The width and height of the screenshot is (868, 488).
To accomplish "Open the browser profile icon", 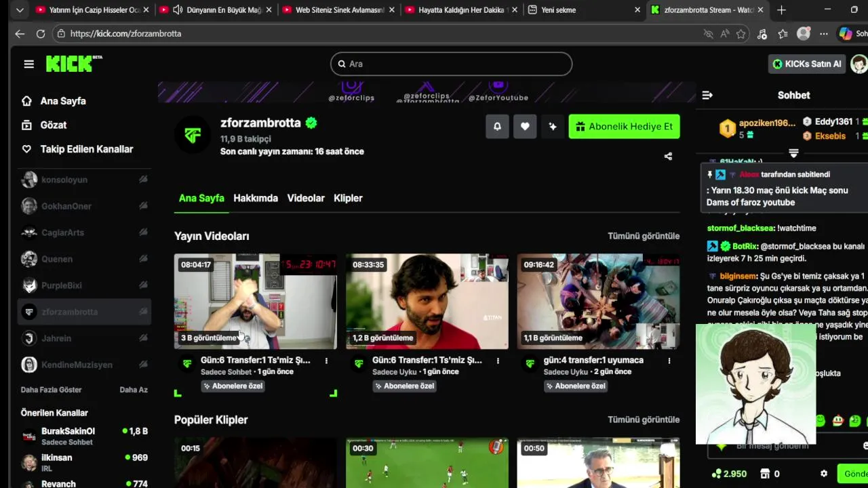I will click(x=804, y=33).
